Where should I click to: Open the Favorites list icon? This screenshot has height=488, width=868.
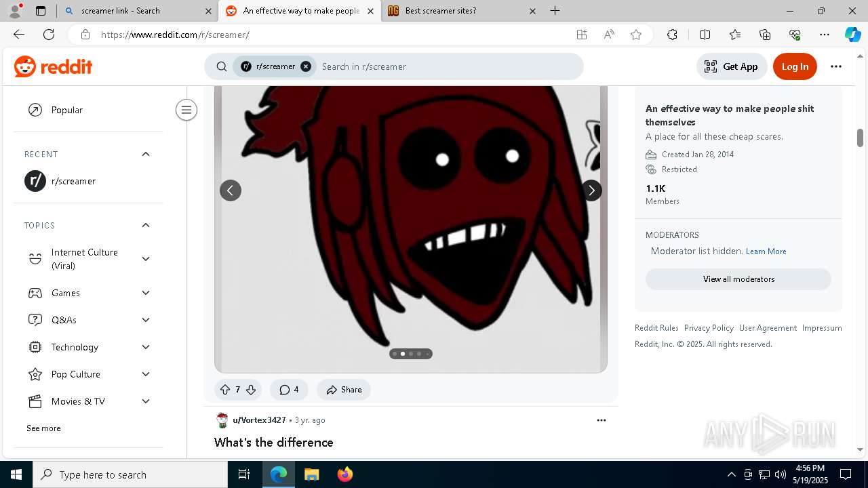click(735, 35)
